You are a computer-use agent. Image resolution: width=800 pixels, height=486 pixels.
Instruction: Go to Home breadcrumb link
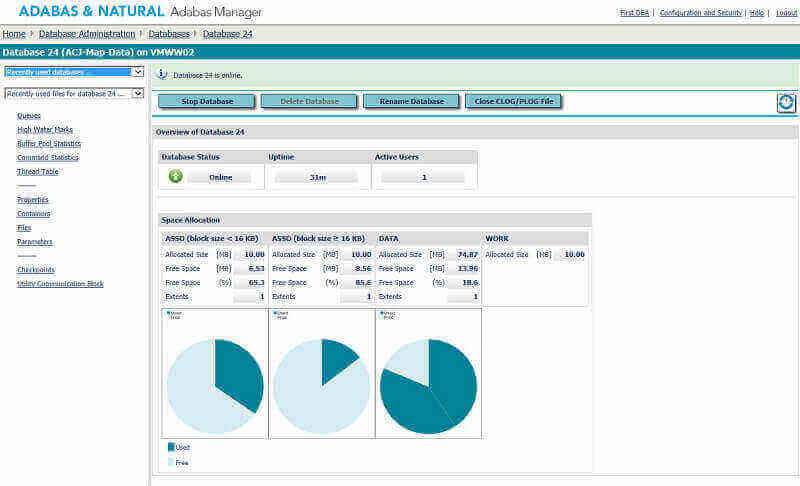(x=14, y=34)
